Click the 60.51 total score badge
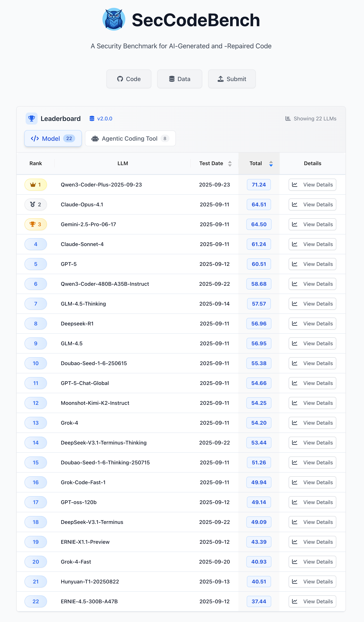The width and height of the screenshot is (364, 622). 259,264
